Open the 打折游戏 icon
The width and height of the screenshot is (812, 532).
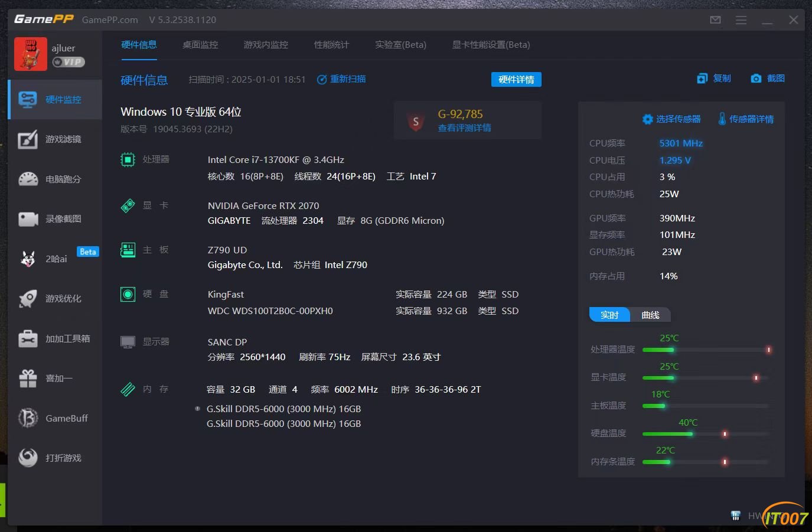pos(28,458)
